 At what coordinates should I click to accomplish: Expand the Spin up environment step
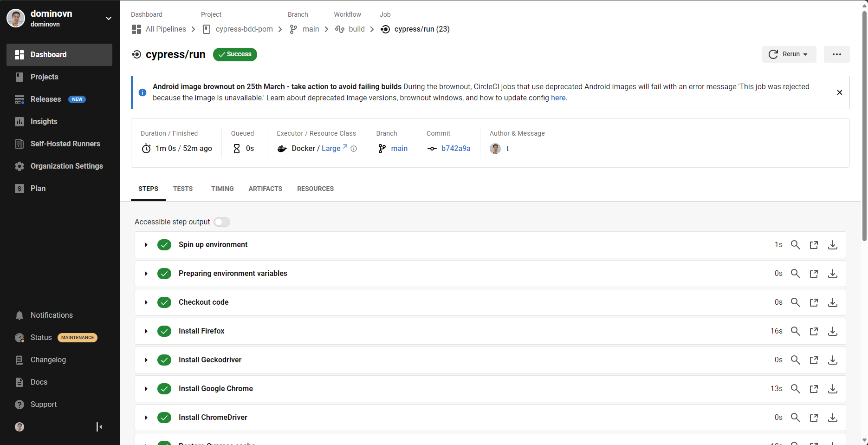(146, 245)
